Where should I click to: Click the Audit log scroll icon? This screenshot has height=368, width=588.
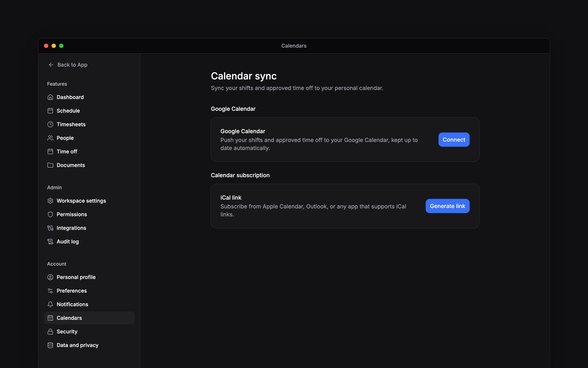coord(50,242)
